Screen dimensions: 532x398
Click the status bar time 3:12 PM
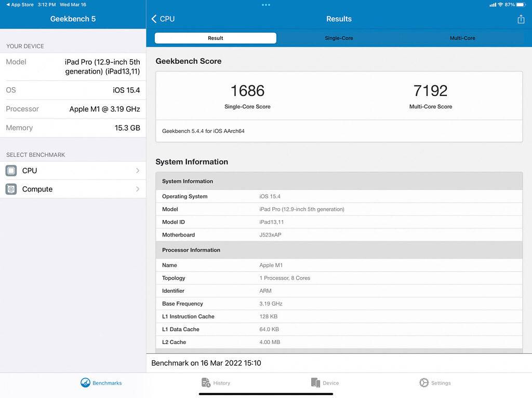tap(47, 5)
